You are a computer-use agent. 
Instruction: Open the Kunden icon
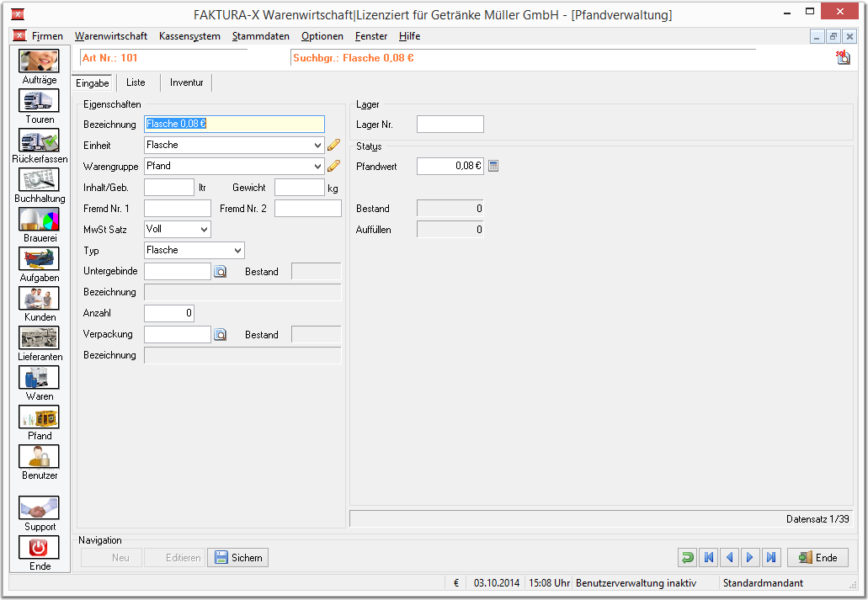point(39,299)
